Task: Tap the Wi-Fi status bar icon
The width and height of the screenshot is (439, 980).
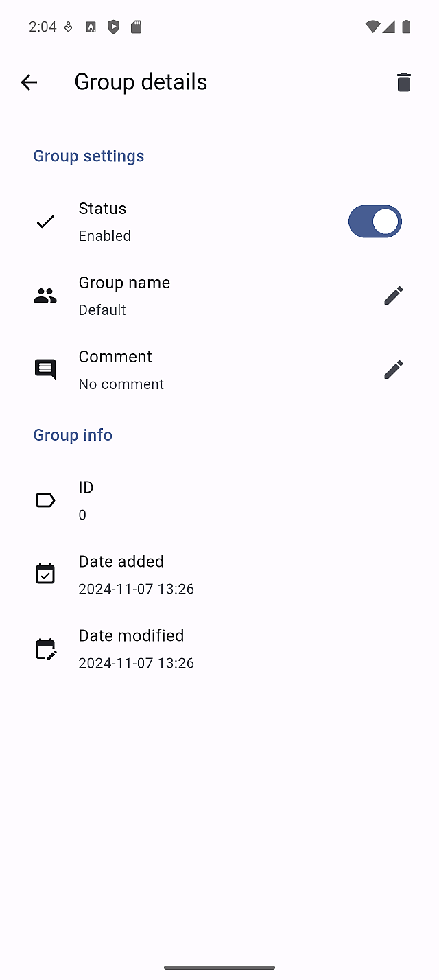Action: tap(372, 27)
